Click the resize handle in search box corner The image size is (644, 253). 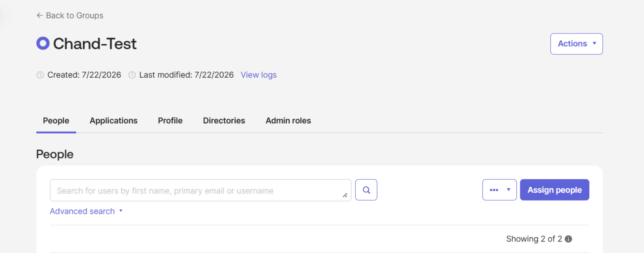coord(345,195)
